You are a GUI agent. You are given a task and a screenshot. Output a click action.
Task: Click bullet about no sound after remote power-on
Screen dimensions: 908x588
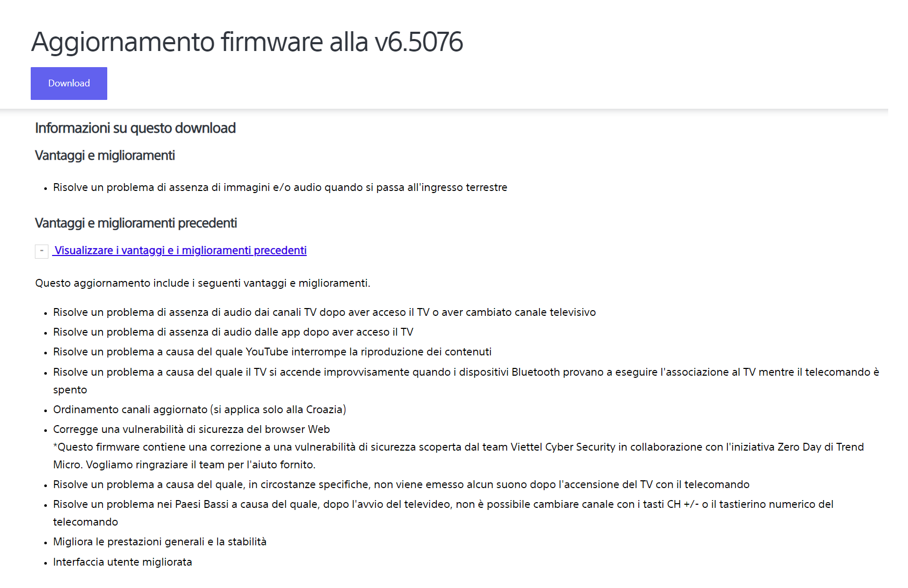[x=401, y=484]
